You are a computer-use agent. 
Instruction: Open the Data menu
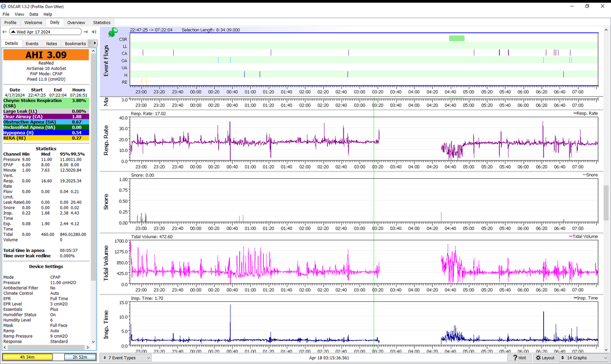click(x=34, y=14)
